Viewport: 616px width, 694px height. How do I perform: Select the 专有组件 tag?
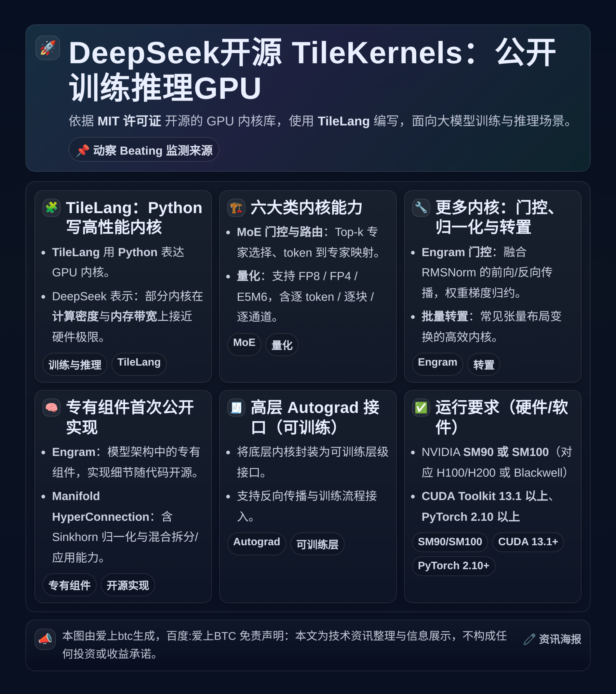(70, 585)
